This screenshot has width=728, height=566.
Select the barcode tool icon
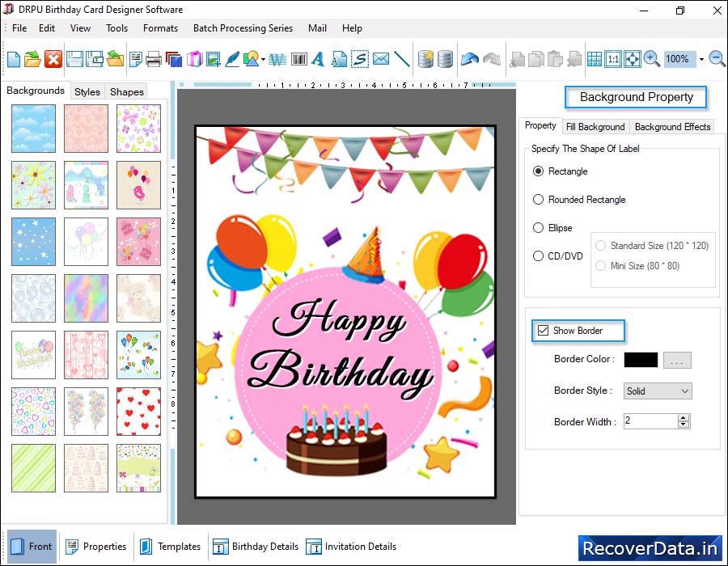click(x=298, y=59)
